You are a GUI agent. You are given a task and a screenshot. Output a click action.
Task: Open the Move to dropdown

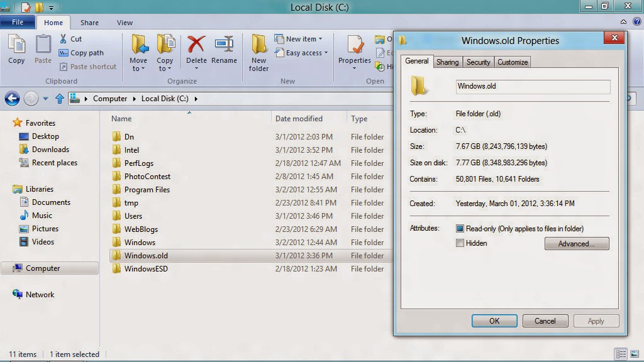click(x=138, y=65)
